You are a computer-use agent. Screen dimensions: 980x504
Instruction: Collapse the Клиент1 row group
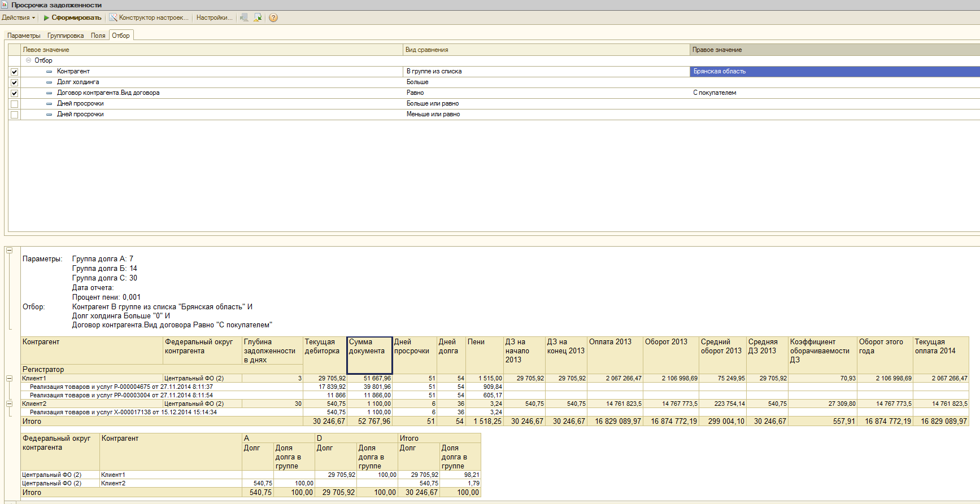[9, 378]
